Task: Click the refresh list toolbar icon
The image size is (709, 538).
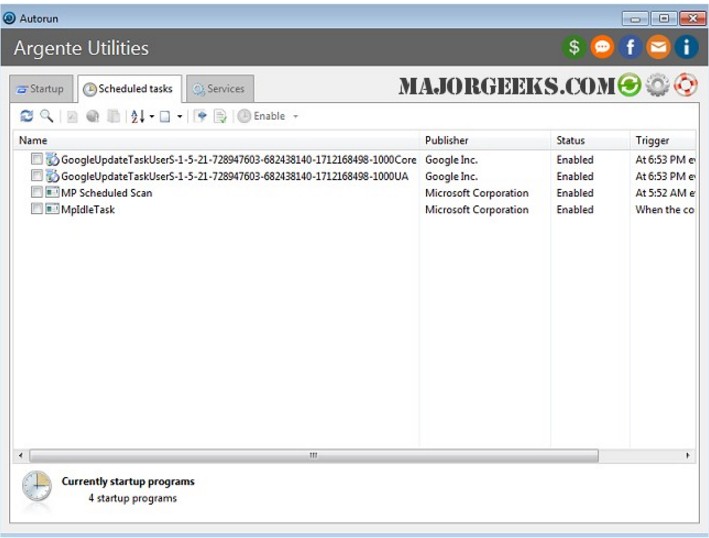Action: coord(27,116)
